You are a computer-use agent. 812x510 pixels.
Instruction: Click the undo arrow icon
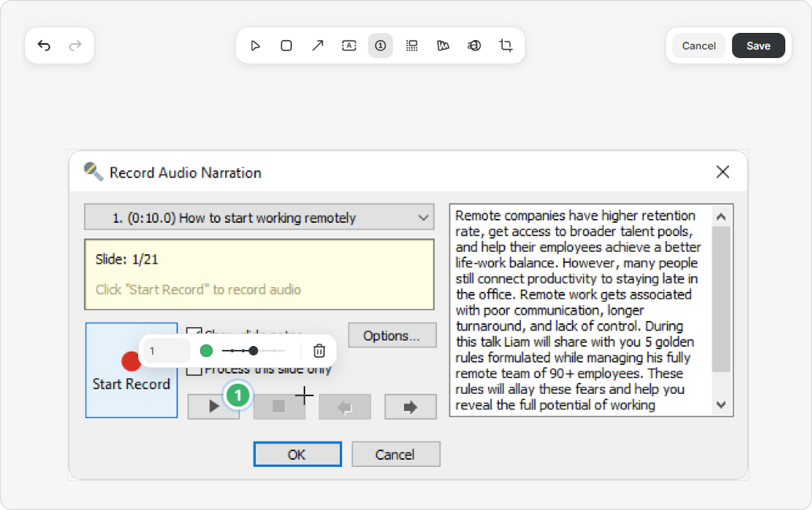pyautogui.click(x=44, y=46)
